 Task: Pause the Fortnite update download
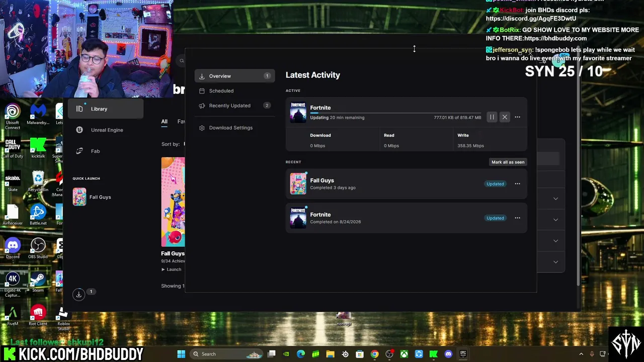[x=492, y=117]
